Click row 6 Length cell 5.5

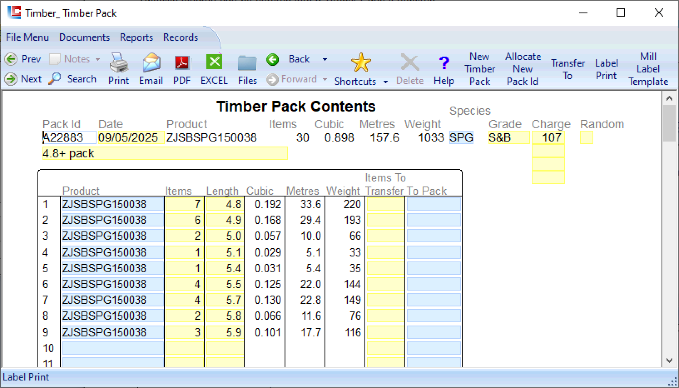224,284
